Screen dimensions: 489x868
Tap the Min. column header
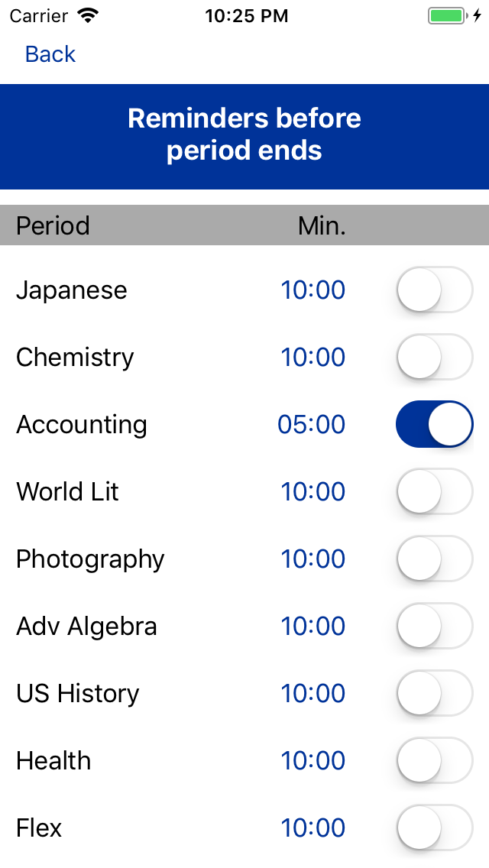[321, 225]
